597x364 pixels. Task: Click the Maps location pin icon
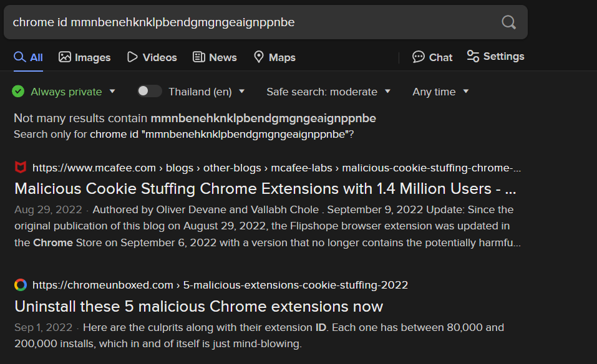[x=259, y=57]
